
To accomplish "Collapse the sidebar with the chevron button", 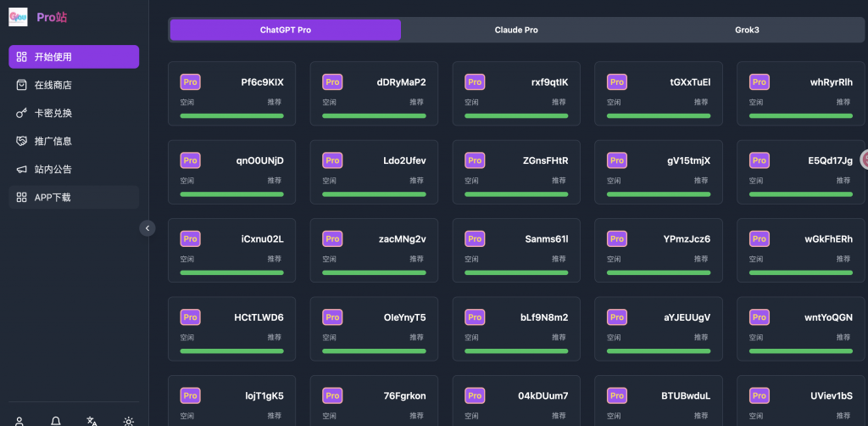I will point(147,227).
